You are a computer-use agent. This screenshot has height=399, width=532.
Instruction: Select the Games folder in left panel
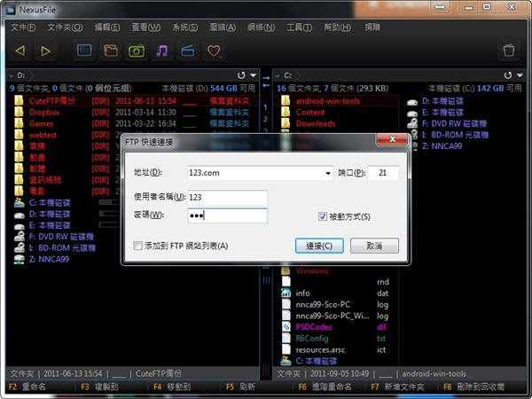(41, 123)
